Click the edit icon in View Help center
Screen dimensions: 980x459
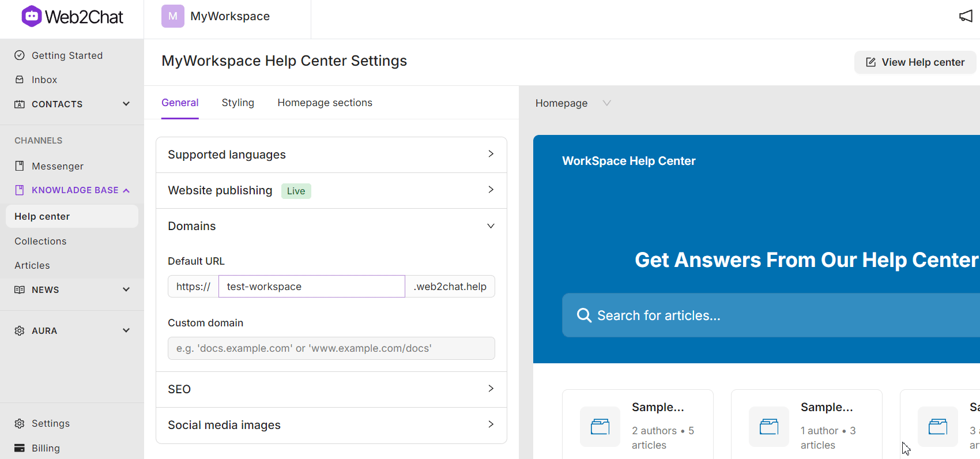(871, 62)
